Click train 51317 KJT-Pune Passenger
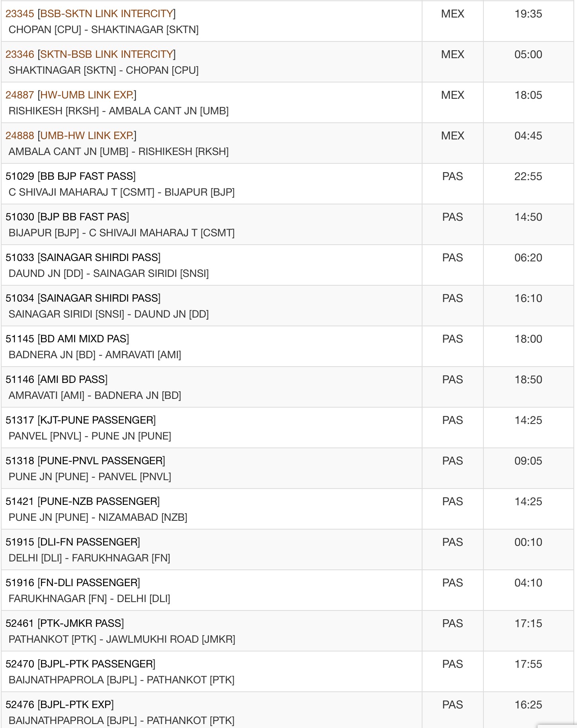The image size is (577, 728). (x=80, y=420)
